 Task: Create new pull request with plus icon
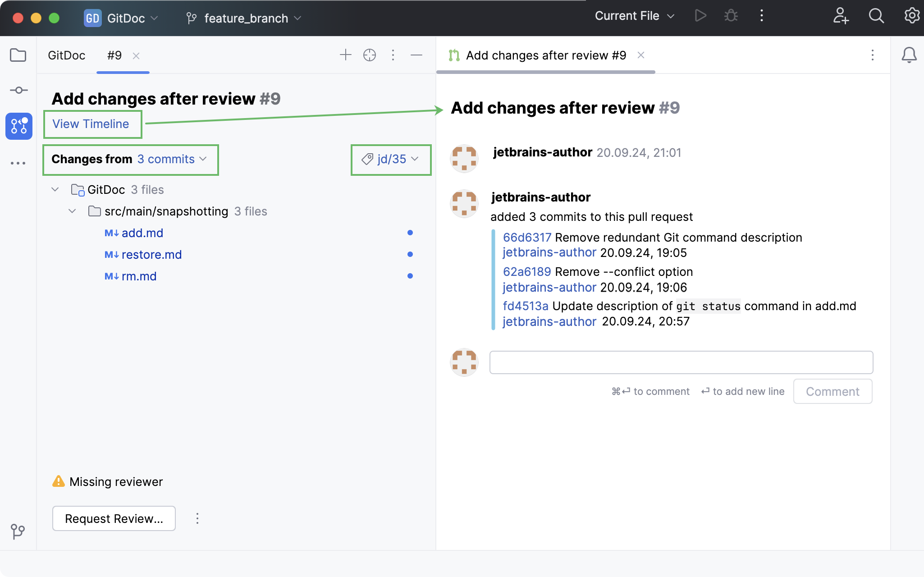[345, 55]
